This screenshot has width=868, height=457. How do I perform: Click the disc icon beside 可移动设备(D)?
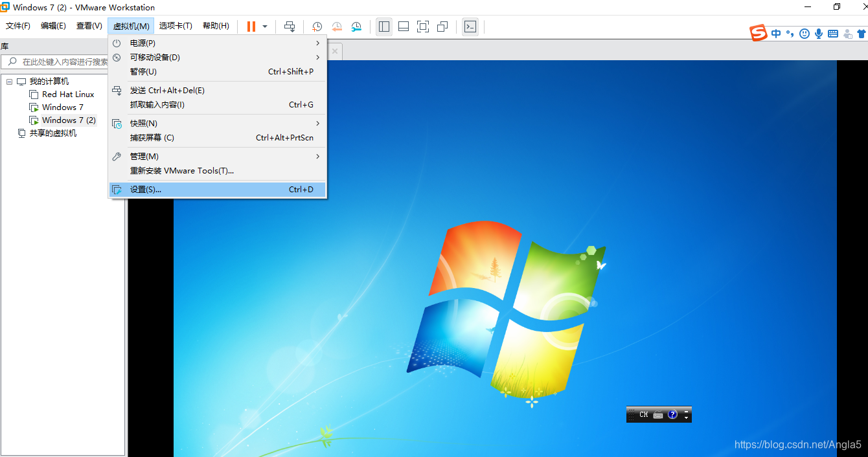click(117, 58)
